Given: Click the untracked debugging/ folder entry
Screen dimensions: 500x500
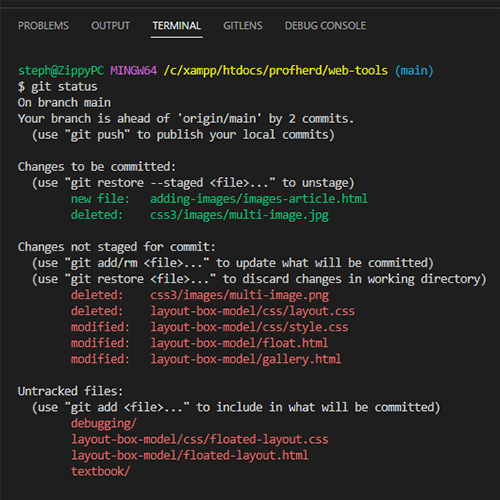Looking at the screenshot, I should (x=104, y=423).
